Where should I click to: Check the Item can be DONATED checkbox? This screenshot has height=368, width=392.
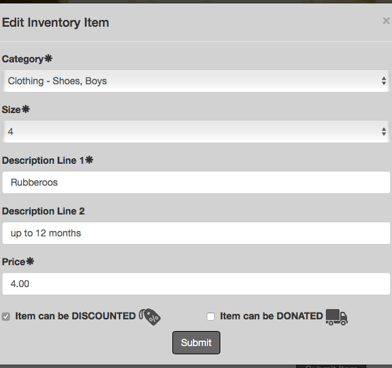coord(211,316)
